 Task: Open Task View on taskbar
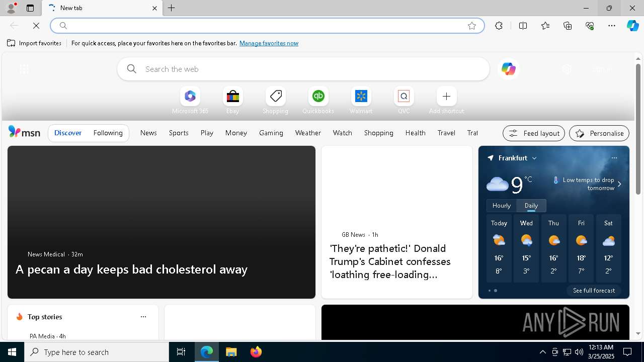pos(181,352)
